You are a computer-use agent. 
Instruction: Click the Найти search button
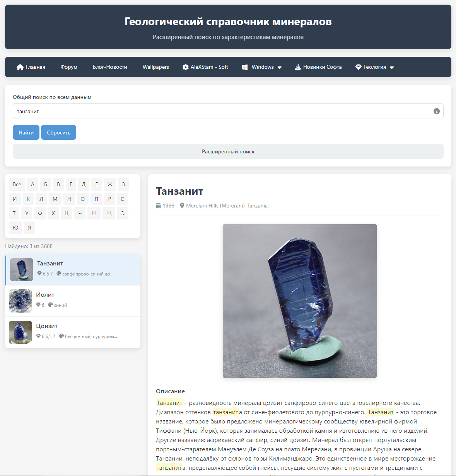[26, 133]
